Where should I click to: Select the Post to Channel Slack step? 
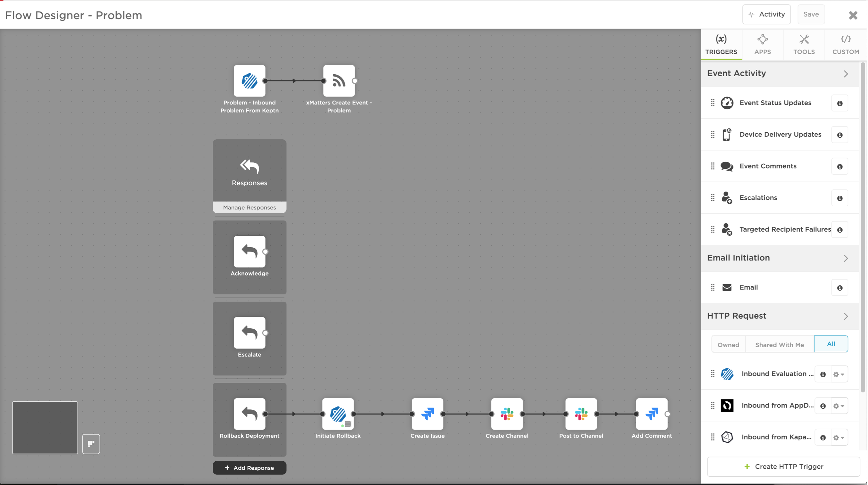click(x=581, y=414)
